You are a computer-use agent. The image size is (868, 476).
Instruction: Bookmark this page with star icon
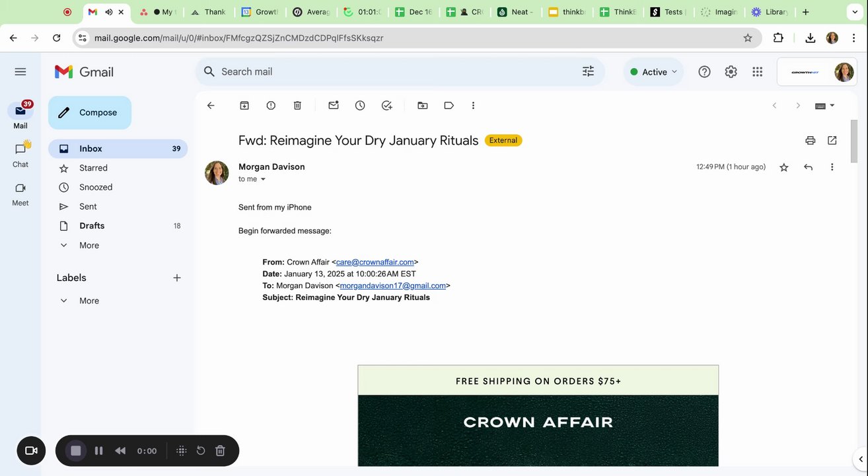[748, 38]
